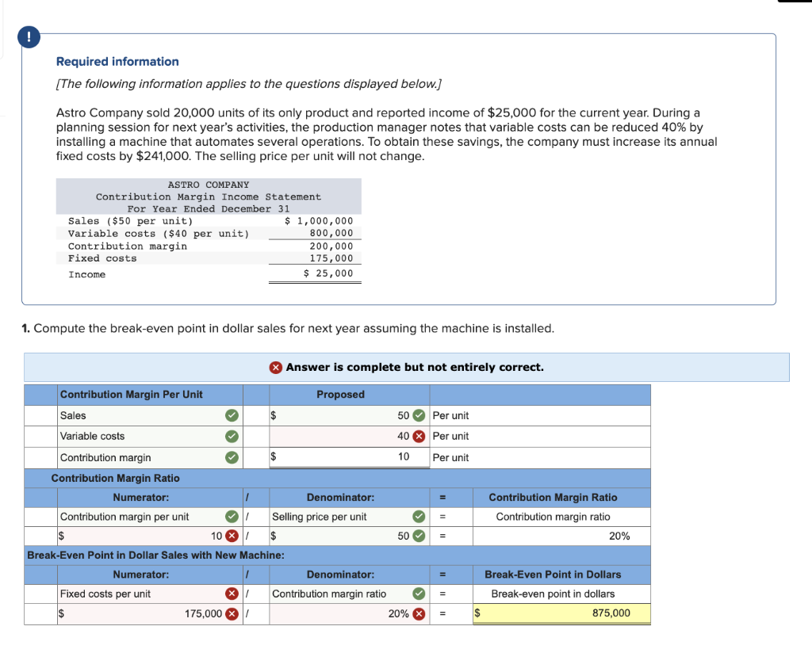Click Break-Even Point in Dollar Sales section header

tap(155, 555)
